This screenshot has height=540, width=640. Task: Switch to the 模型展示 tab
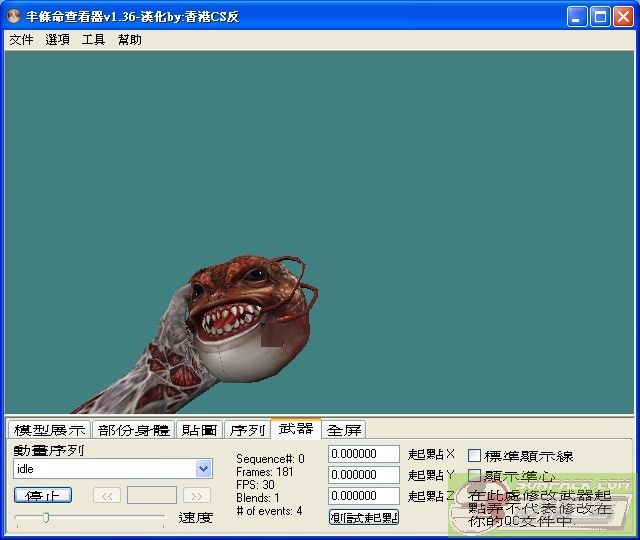(x=50, y=430)
